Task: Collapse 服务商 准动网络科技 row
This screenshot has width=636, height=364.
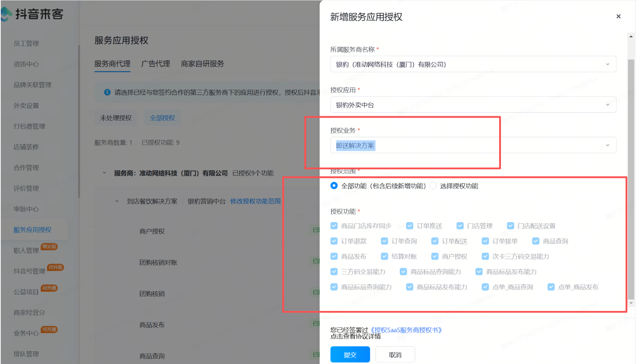Action: (x=104, y=173)
